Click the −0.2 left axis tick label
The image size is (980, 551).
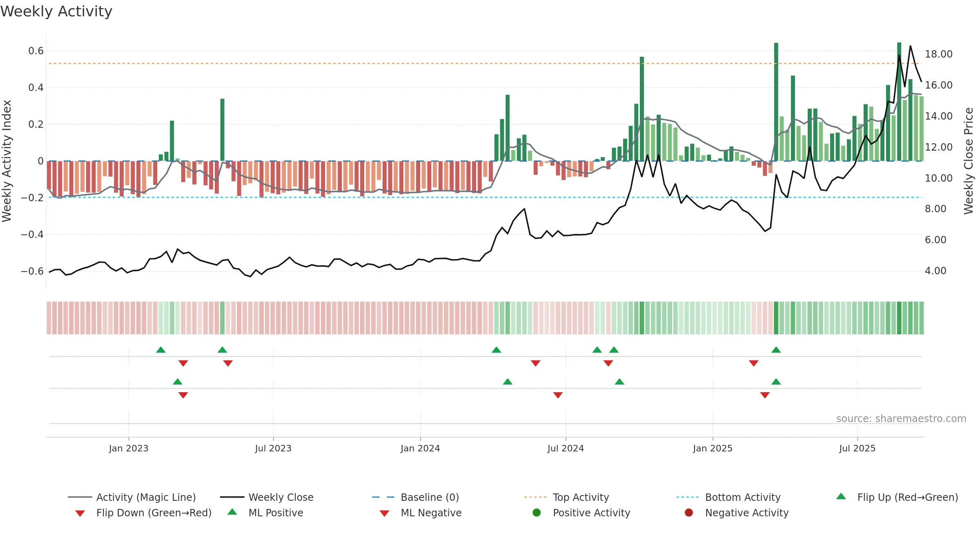32,198
